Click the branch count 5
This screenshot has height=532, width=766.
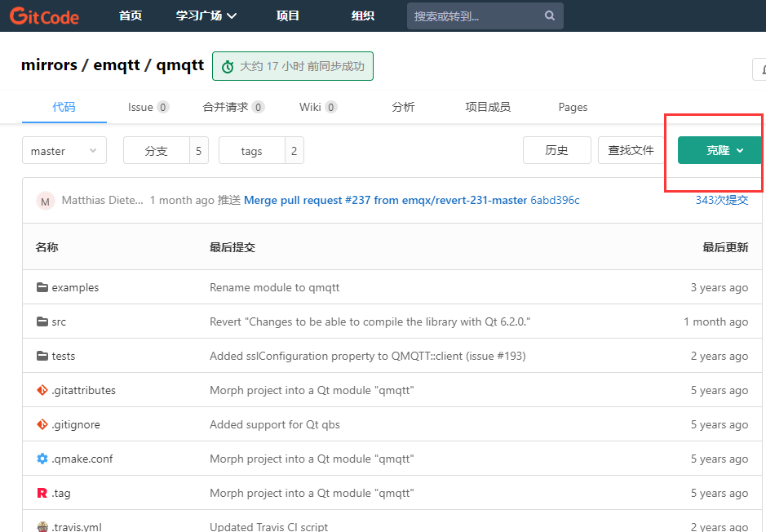coord(199,150)
